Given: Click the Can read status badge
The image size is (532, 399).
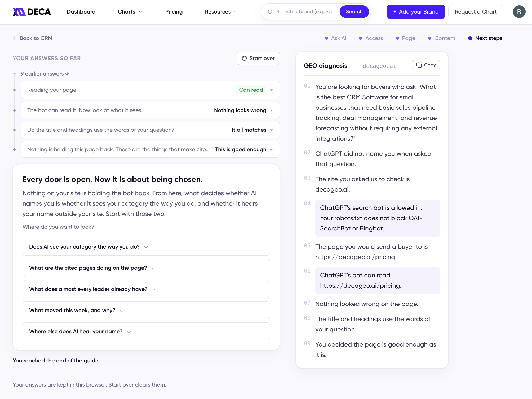Looking at the screenshot, I should pyautogui.click(x=251, y=90).
